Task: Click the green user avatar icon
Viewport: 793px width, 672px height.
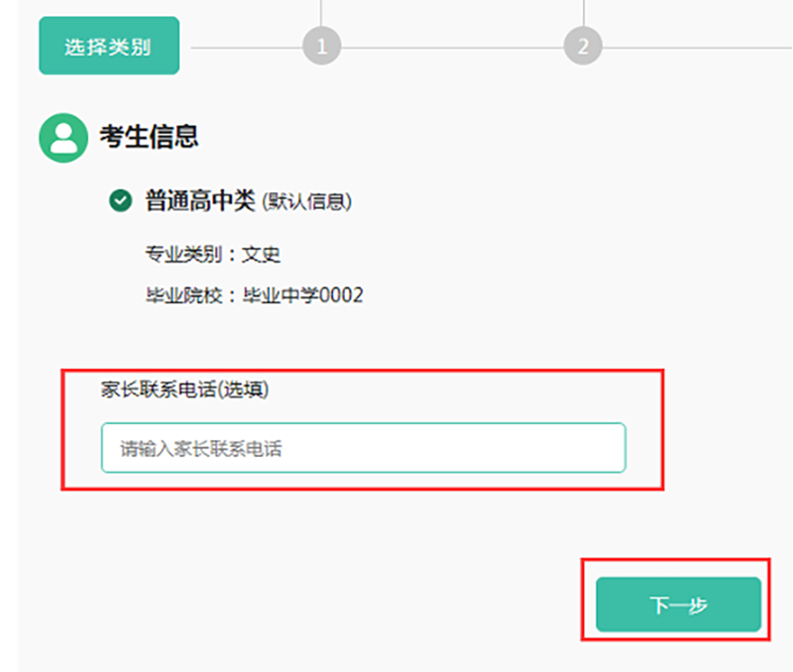Action: click(63, 138)
